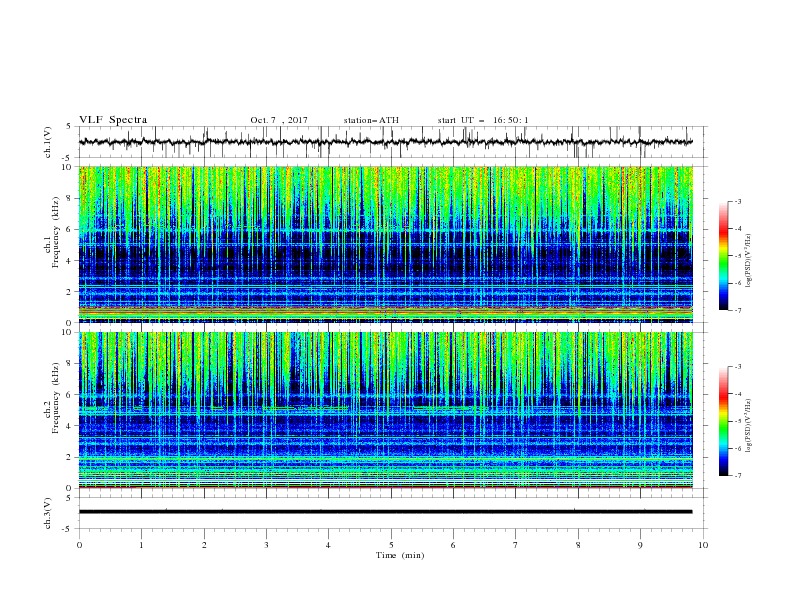Click time axis tick label "9"
The image size is (792, 612).
click(640, 545)
